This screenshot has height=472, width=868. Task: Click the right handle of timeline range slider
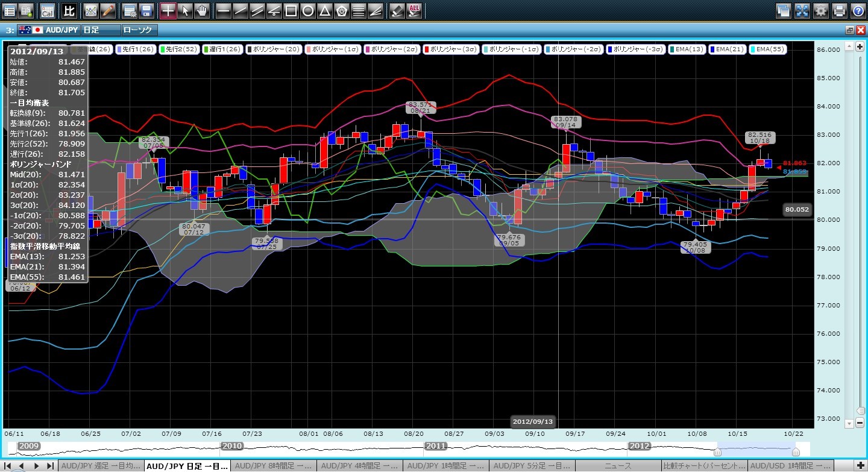(x=796, y=452)
